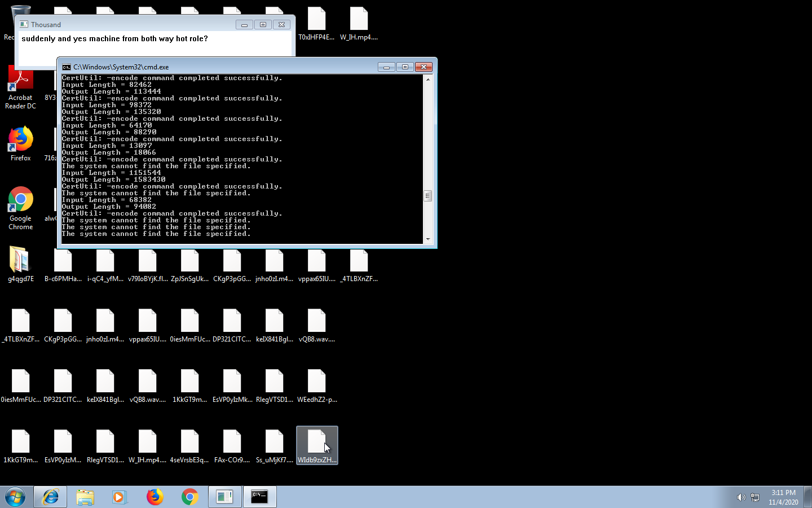
Task: Switch to the cmd.exe taskbar button
Action: click(259, 497)
